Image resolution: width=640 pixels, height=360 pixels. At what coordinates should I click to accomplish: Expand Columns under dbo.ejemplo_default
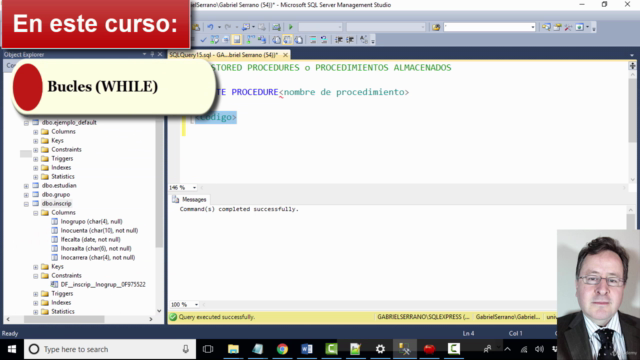pyautogui.click(x=36, y=132)
